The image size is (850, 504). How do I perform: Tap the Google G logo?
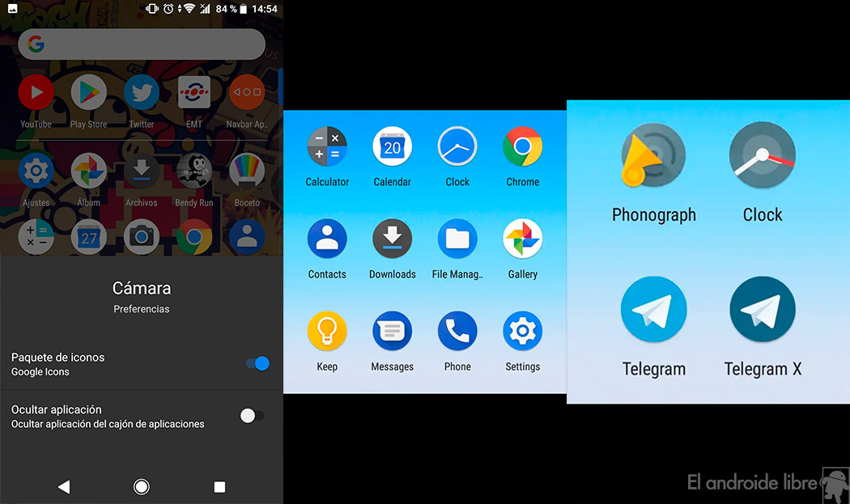(x=36, y=44)
